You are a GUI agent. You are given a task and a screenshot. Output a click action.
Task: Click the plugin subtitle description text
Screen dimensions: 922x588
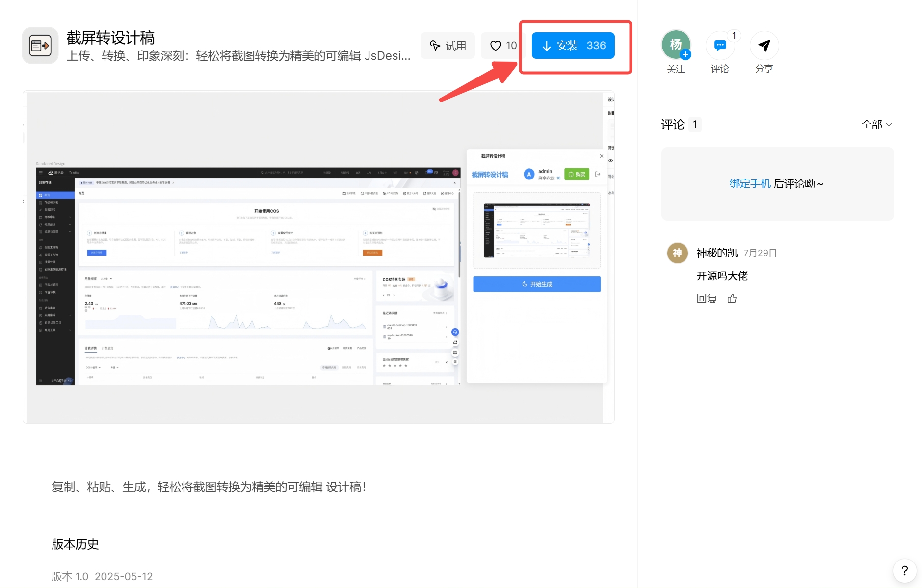tap(238, 56)
